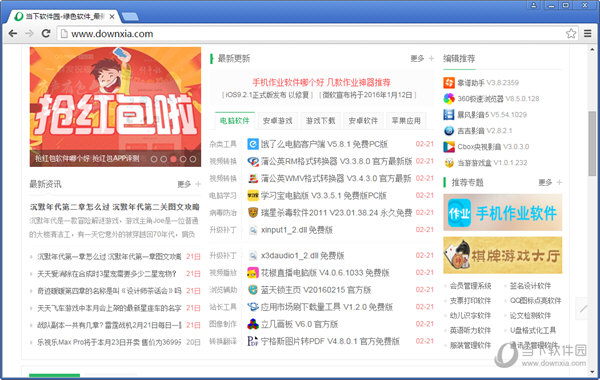Image resolution: width=600 pixels, height=380 pixels.
Task: Open the Chrome hamburger menu
Action: pos(588,34)
